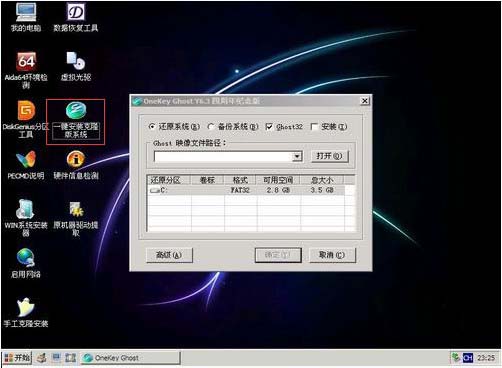Enable the 安装 checkbox
Image resolution: width=502 pixels, height=368 pixels.
coord(314,127)
